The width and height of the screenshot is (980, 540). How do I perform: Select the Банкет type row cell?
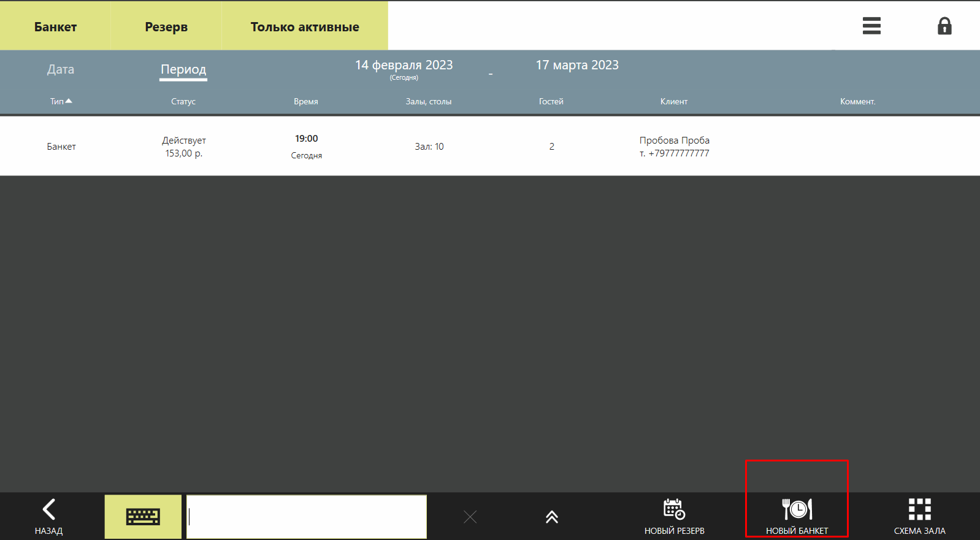tap(61, 146)
